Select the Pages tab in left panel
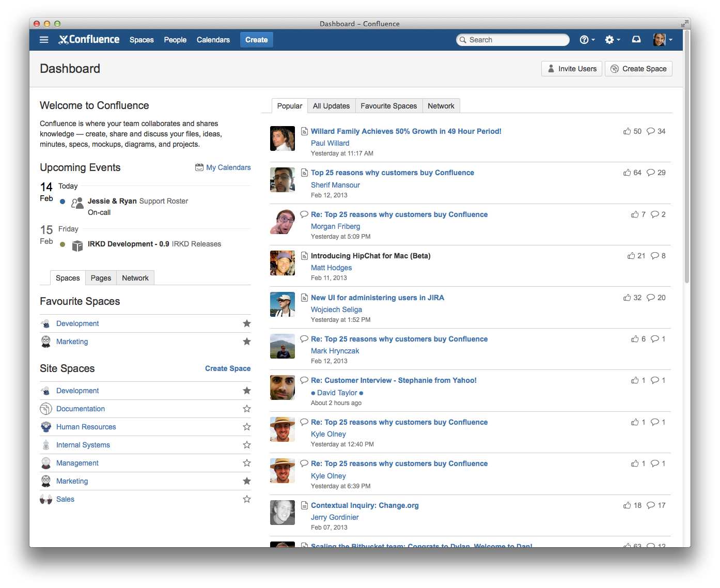The height and width of the screenshot is (588, 720). [x=101, y=278]
